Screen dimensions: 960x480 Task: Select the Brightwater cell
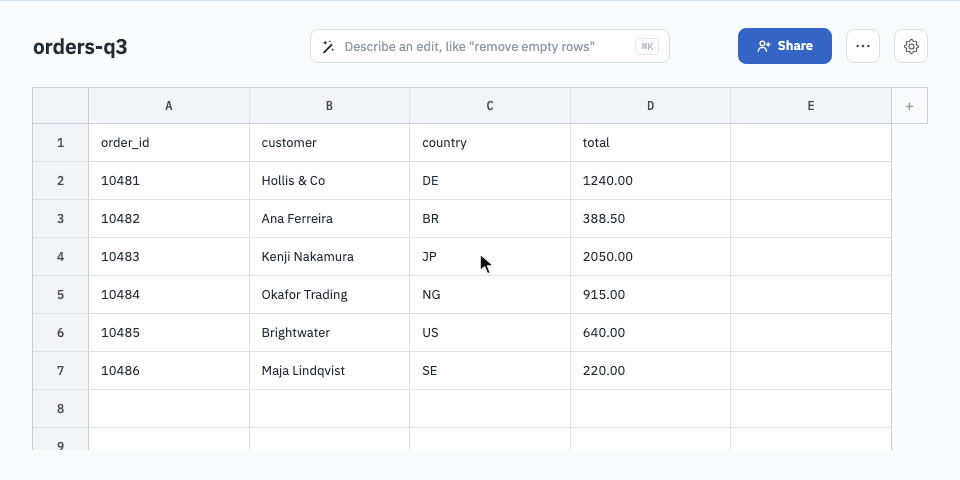pyautogui.click(x=329, y=332)
